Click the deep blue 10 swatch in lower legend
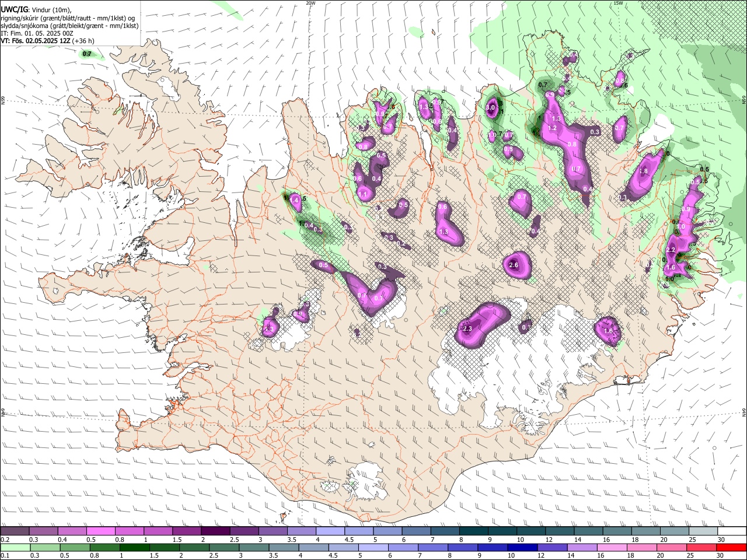747x560 pixels. pos(523,547)
